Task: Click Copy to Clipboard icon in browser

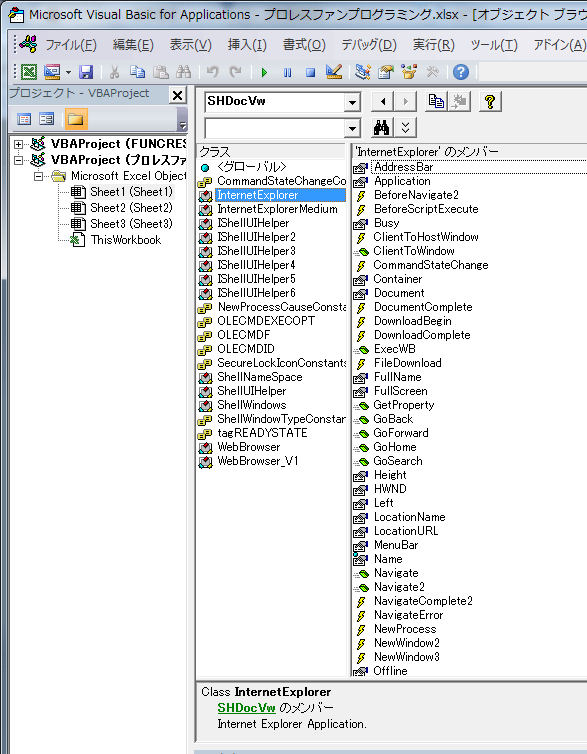Action: [x=436, y=101]
